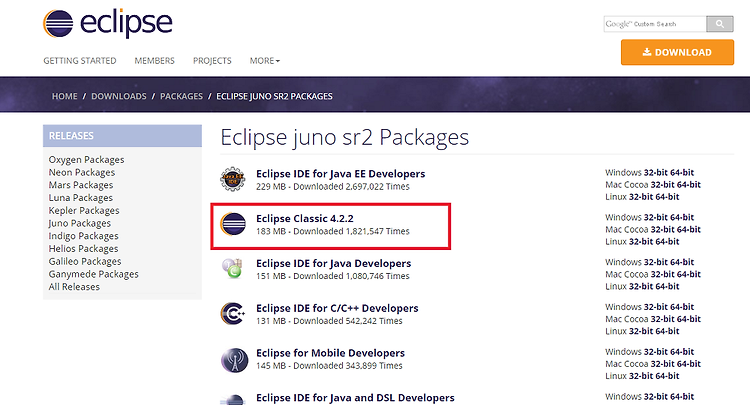Download Eclipse Classic Windows 64-bit
The height and width of the screenshot is (405, 750).
click(682, 218)
